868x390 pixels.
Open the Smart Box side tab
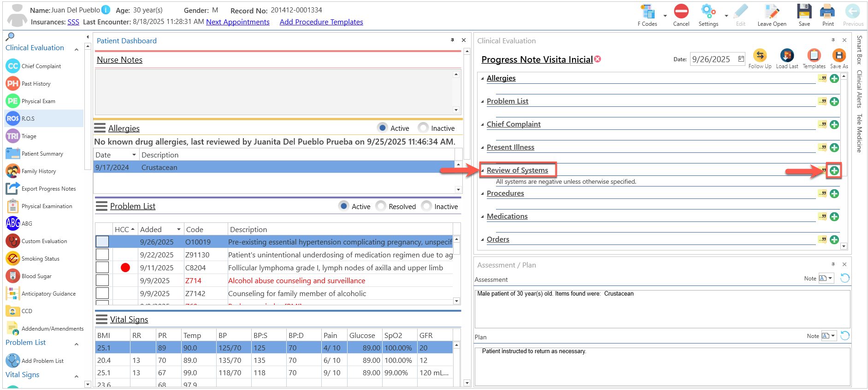click(x=859, y=50)
